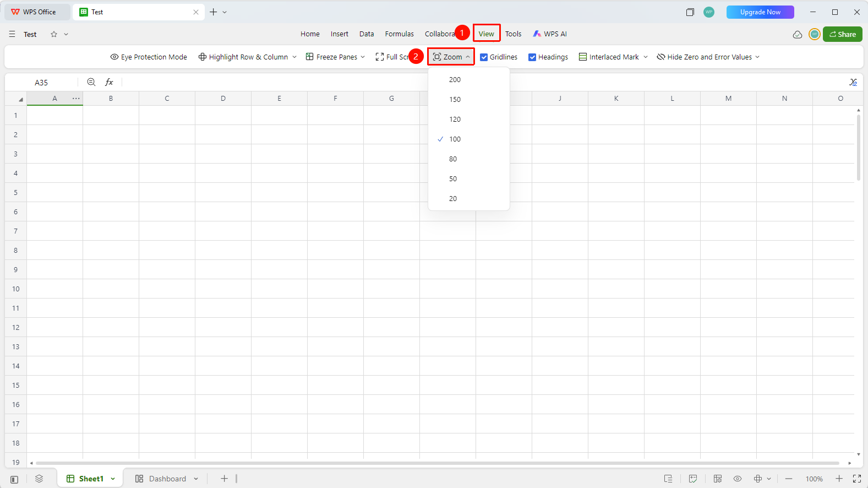The image size is (868, 488).
Task: Uncheck the Headings checkbox
Action: [x=532, y=57]
